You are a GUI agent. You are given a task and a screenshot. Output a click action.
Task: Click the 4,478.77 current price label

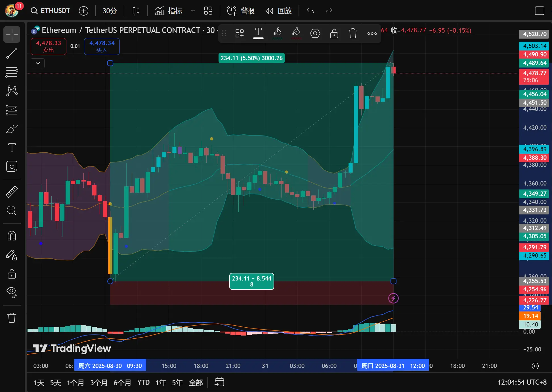534,77
